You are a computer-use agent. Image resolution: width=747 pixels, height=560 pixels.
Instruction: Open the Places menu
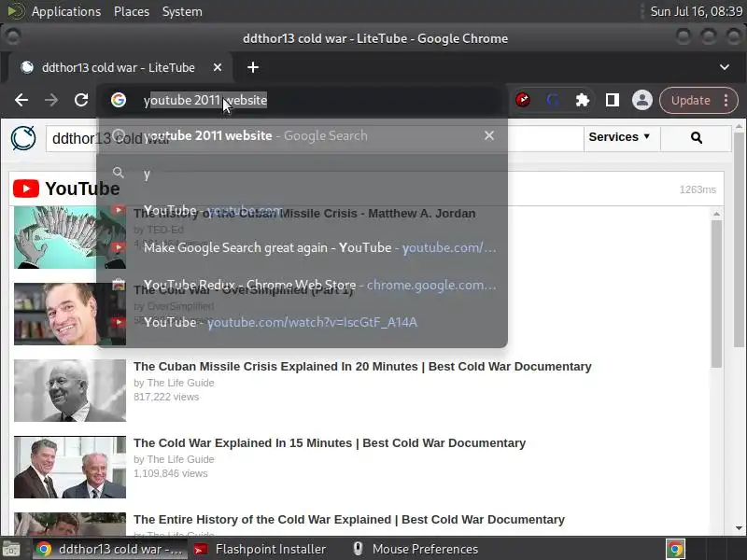pos(132,11)
